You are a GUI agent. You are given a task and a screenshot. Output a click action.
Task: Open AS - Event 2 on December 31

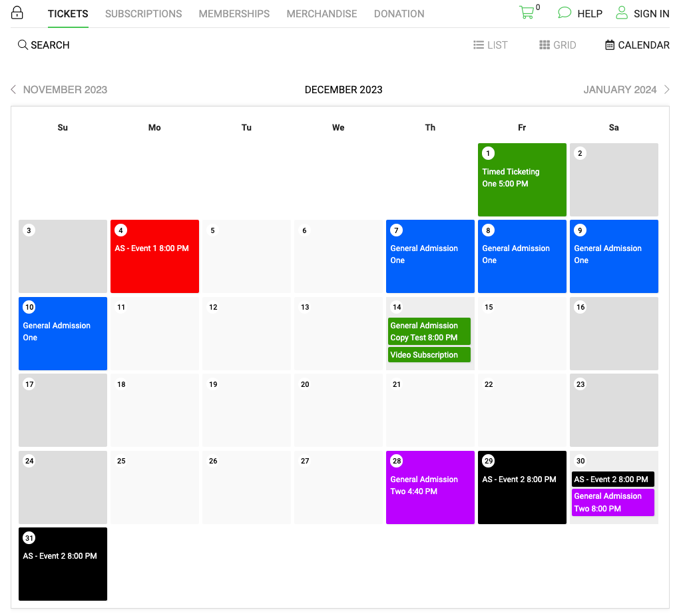coord(63,564)
